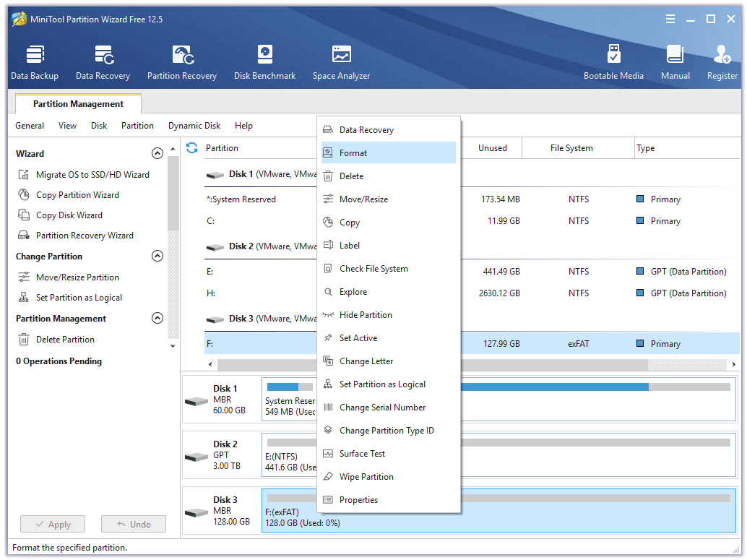Sort by the Type column header
The height and width of the screenshot is (560, 747).
point(687,147)
